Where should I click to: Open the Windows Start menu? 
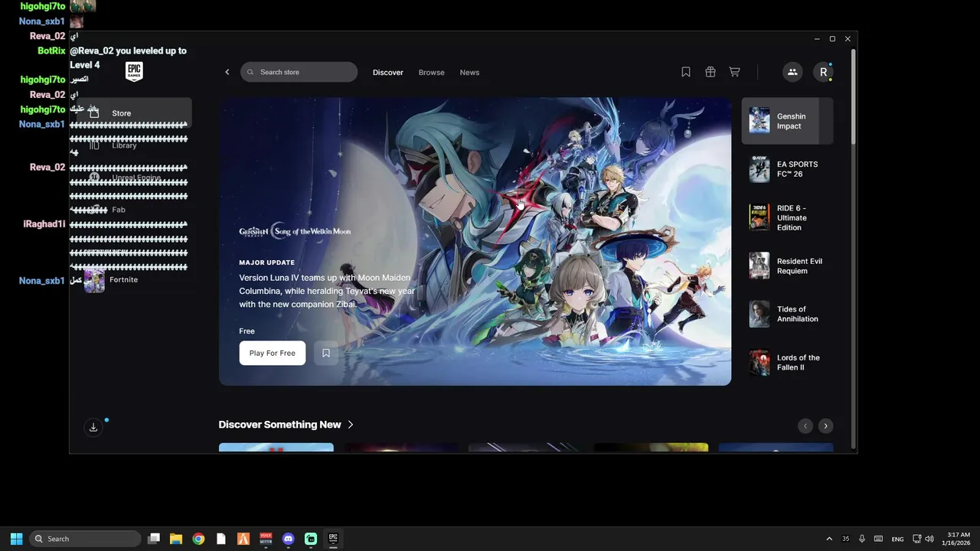tap(16, 539)
